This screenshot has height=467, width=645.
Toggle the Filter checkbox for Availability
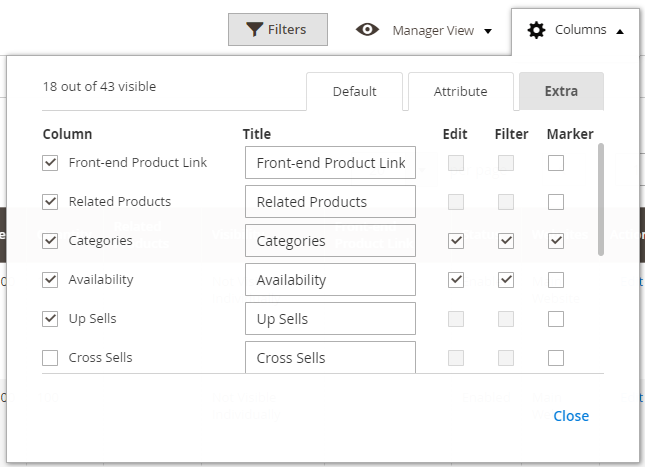(x=506, y=280)
